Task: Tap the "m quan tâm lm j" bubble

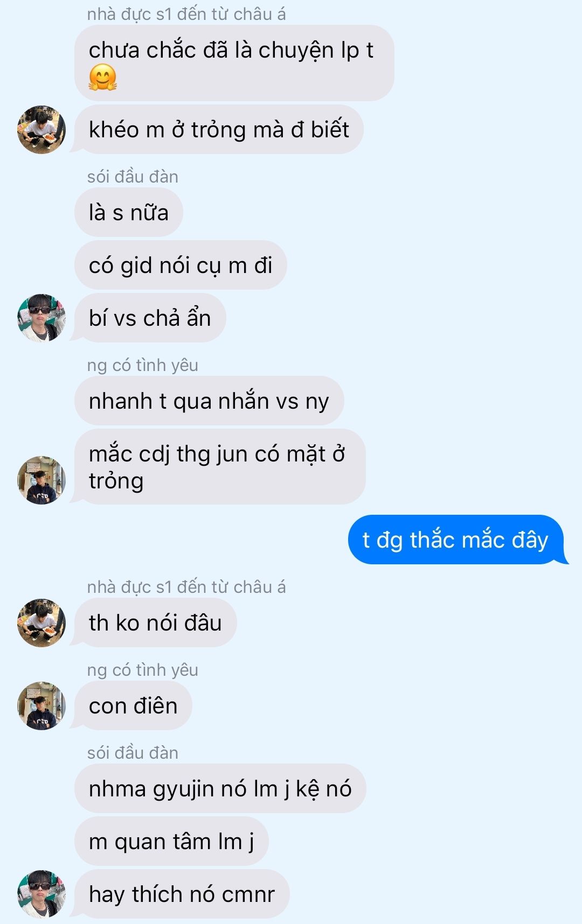Action: 171,841
